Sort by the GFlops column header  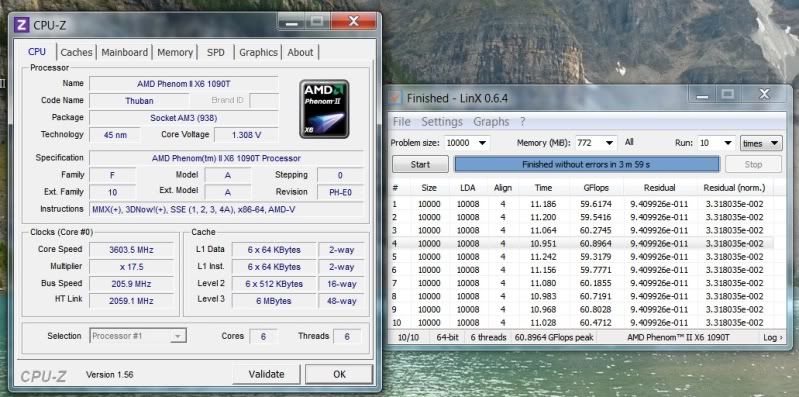click(x=596, y=188)
